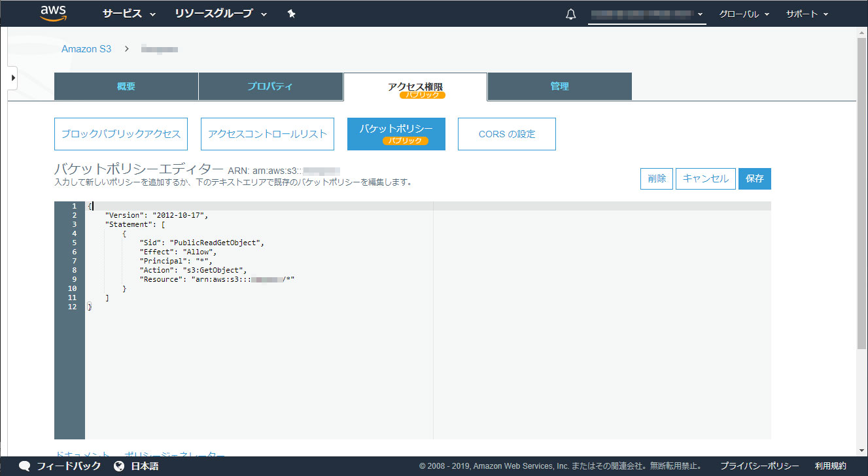868x476 pixels.
Task: Click the "Version": "2012-10-17" line
Action: coord(157,215)
